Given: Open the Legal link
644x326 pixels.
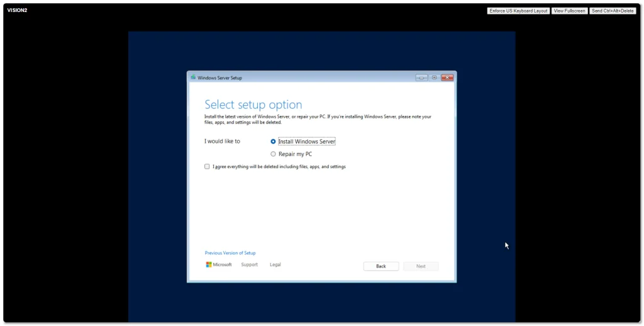Looking at the screenshot, I should pos(275,265).
